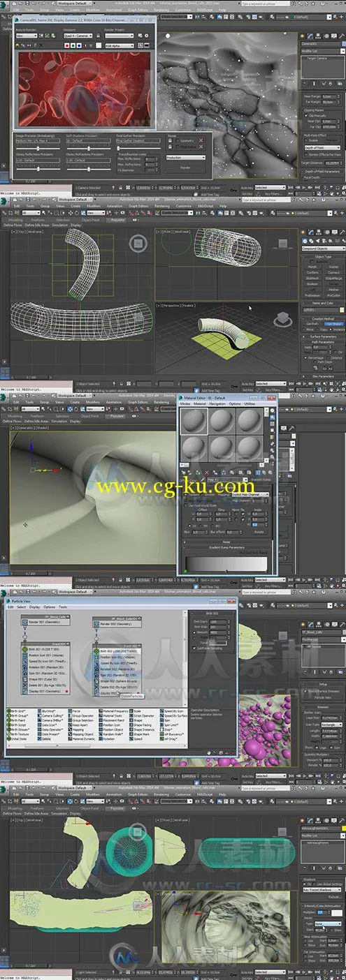This screenshot has height=980, width=346.
Task: Toggle Multi-Pass Effect Enable checkbox
Action: [306, 140]
